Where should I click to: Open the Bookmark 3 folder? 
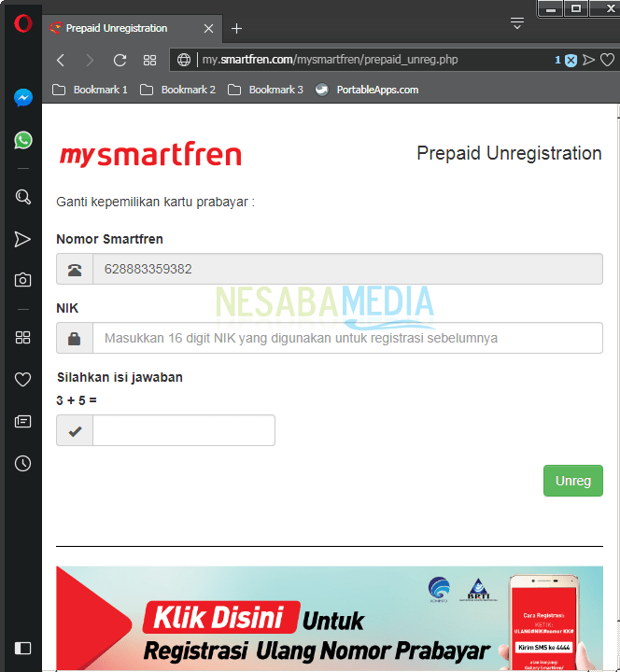pyautogui.click(x=265, y=90)
